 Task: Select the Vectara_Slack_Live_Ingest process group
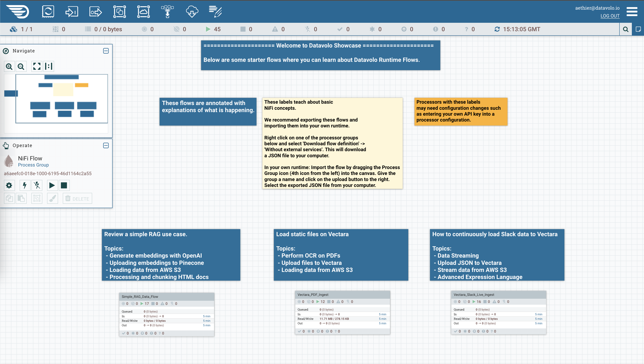click(x=498, y=312)
